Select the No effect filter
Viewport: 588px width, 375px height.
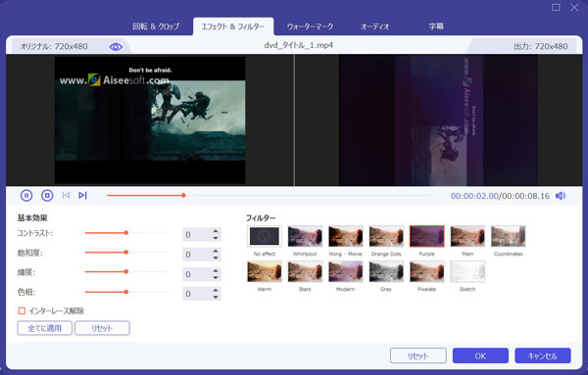[x=265, y=236]
